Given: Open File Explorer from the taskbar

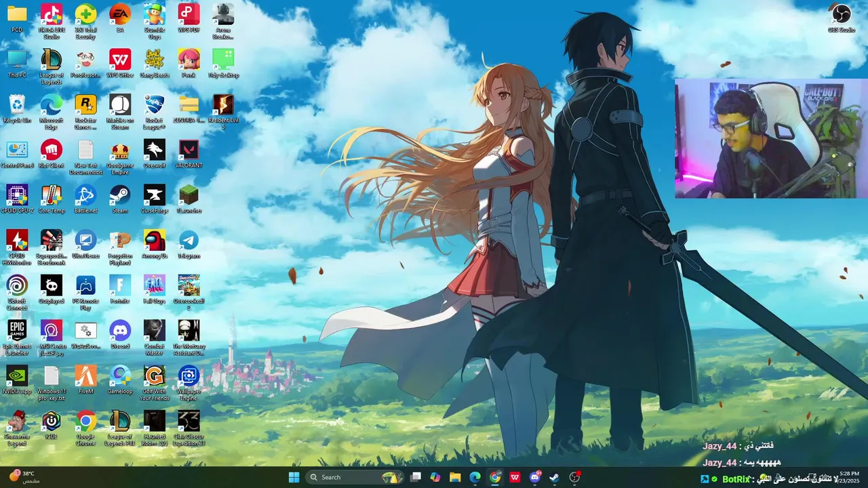Looking at the screenshot, I should pos(455,477).
